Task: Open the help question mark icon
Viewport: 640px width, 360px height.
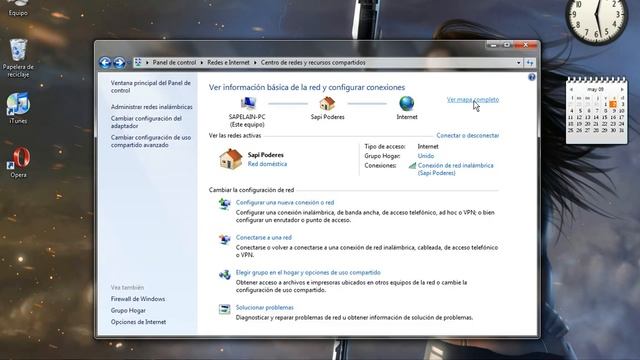Action: [531, 77]
